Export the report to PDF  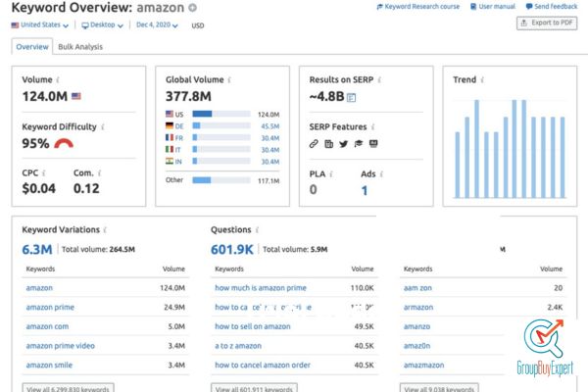pyautogui.click(x=547, y=23)
